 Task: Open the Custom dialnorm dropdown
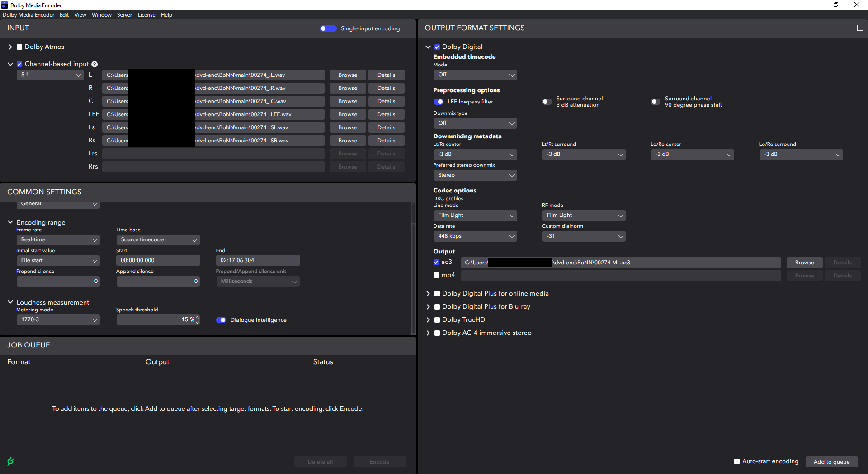[584, 236]
